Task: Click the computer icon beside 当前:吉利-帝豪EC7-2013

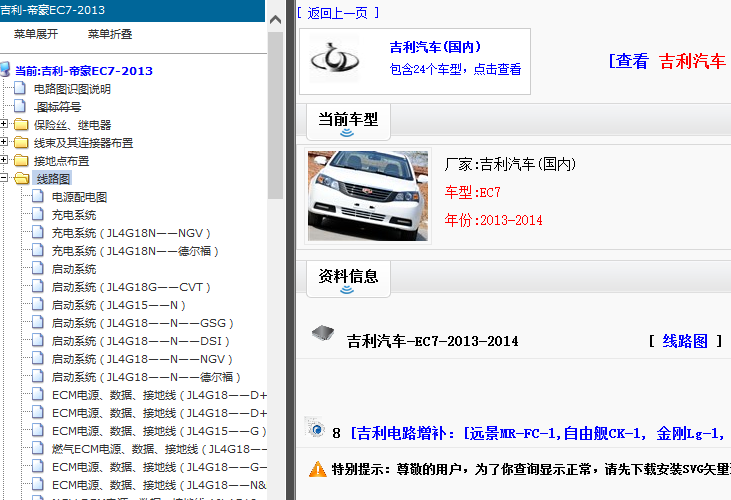Action: point(5,70)
